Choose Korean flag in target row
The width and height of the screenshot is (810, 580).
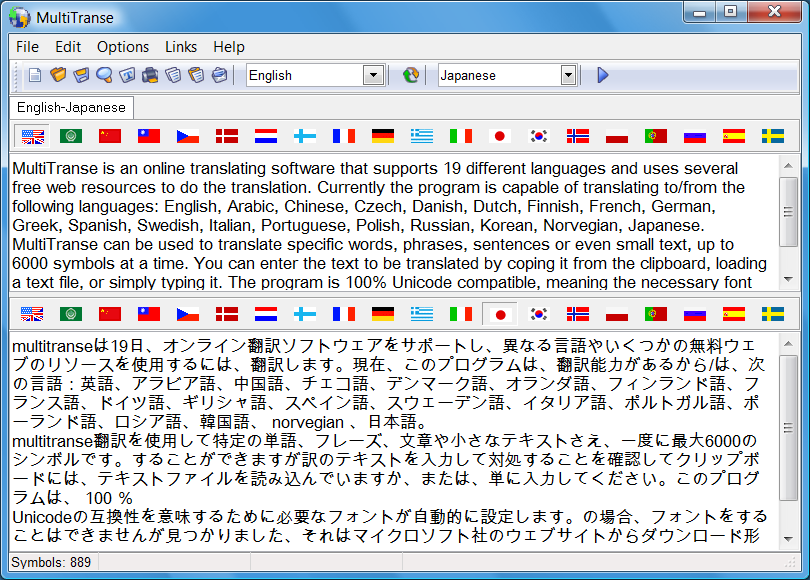539,314
